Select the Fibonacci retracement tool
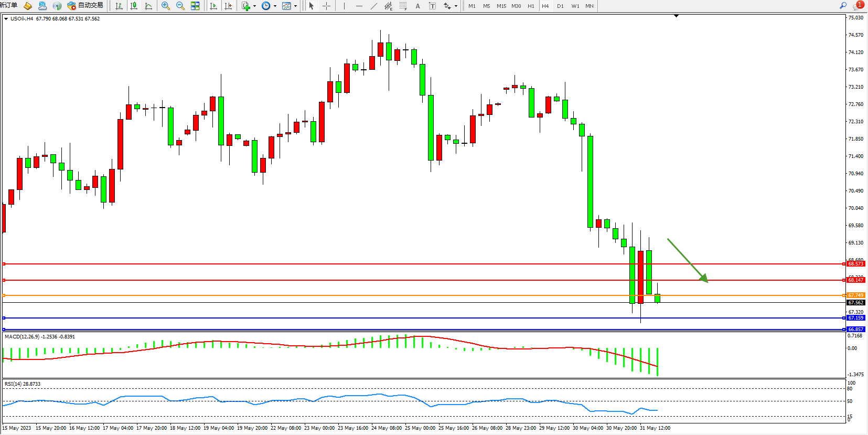 pyautogui.click(x=403, y=6)
